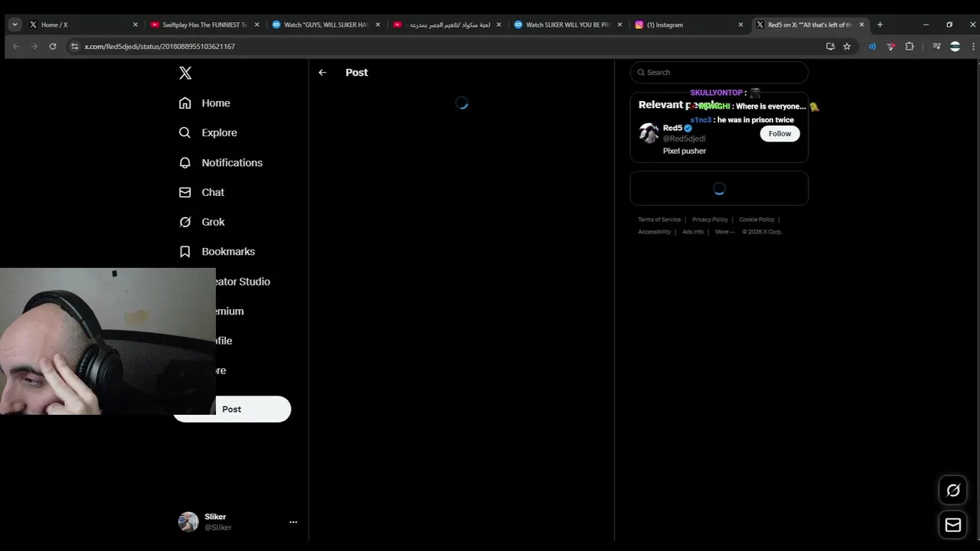Click the blue sound-wave extension icon
980x551 pixels.
click(x=872, y=46)
